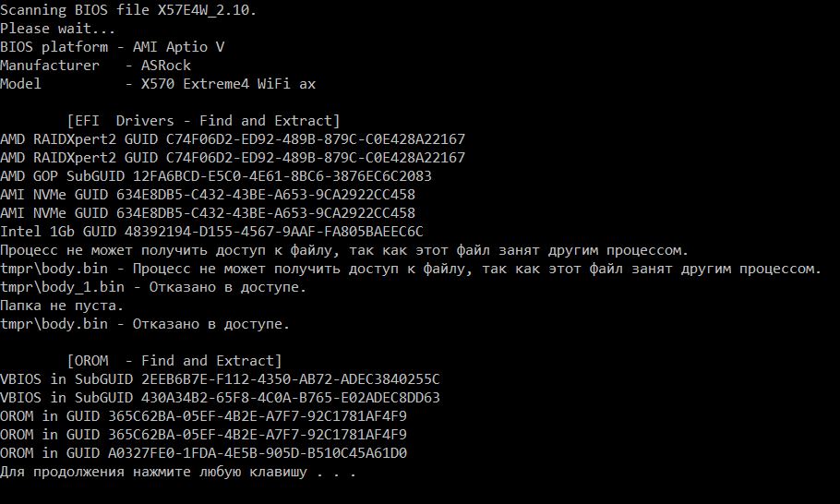Click the "OROM - Find and Extract" header
The width and height of the screenshot is (840, 504).
(174, 361)
